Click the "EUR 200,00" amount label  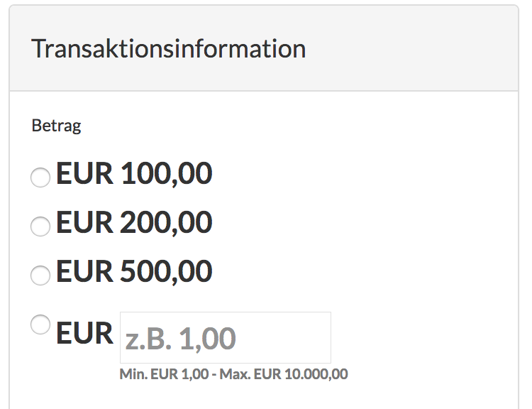coord(134,223)
